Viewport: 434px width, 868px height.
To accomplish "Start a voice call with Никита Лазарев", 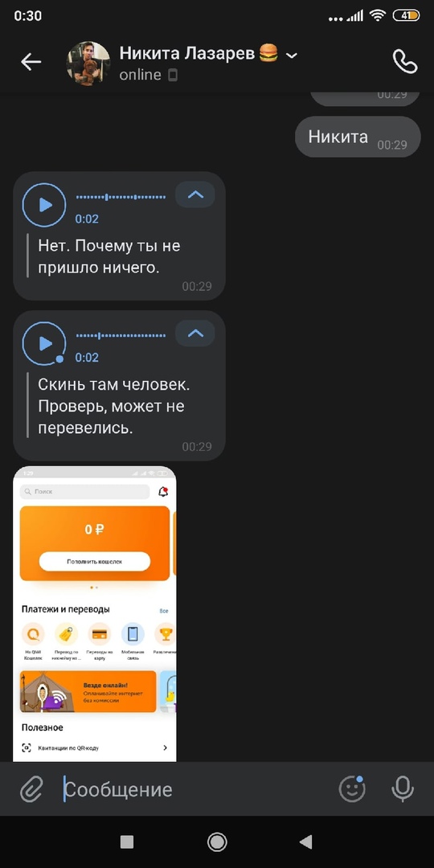I will tap(404, 62).
